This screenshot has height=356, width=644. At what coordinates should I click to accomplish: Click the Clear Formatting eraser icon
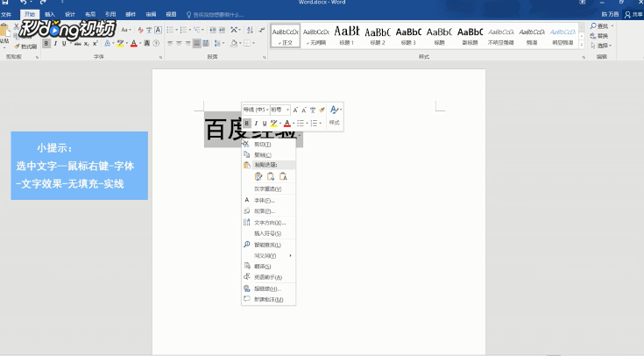140,30
